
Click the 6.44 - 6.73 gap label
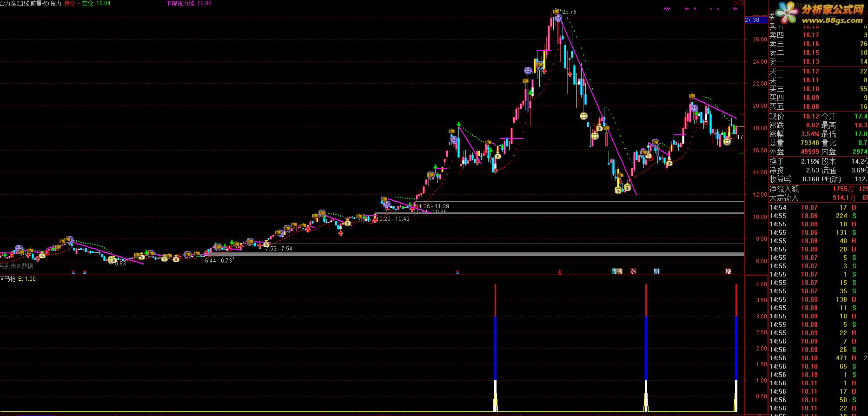point(219,261)
